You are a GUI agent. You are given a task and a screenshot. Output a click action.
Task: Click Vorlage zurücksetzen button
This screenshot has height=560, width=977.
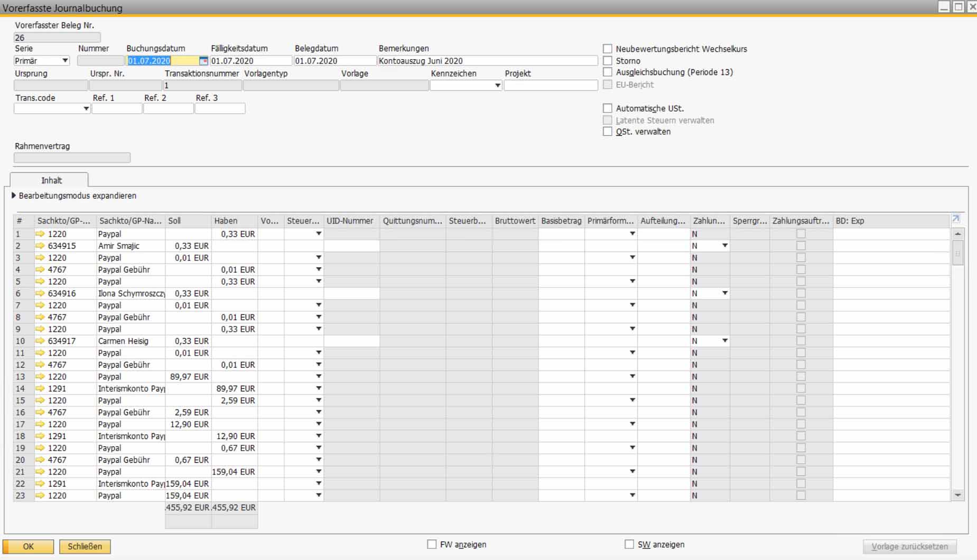(909, 546)
